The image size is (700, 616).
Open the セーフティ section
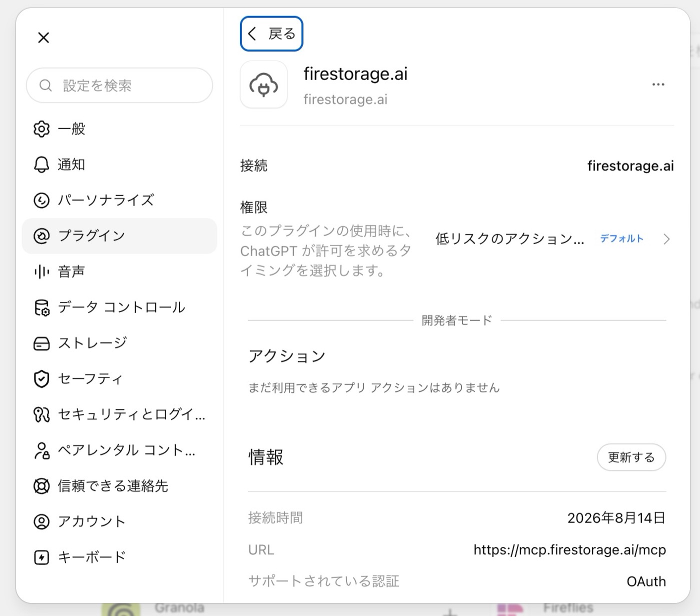pos(119,379)
